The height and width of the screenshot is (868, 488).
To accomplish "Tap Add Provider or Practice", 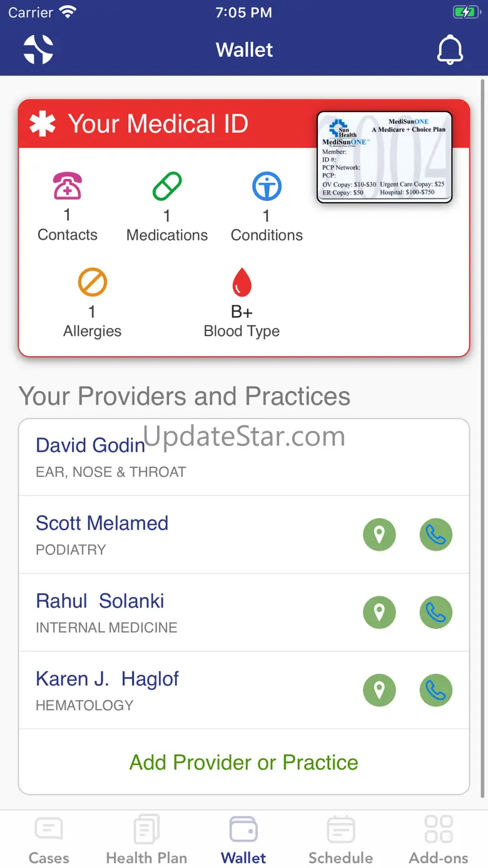I will (x=244, y=762).
